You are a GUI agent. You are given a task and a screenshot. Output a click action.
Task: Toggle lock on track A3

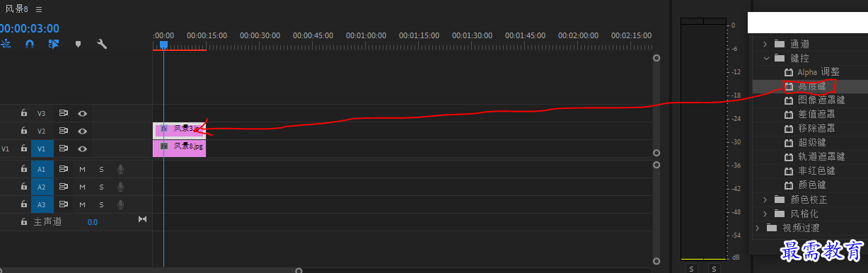[24, 204]
